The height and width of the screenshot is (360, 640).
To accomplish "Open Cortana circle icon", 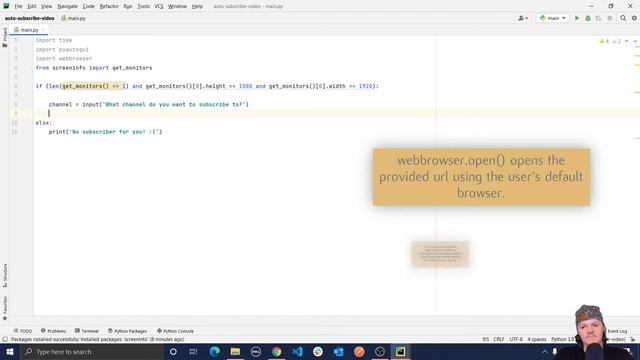I will (173, 352).
